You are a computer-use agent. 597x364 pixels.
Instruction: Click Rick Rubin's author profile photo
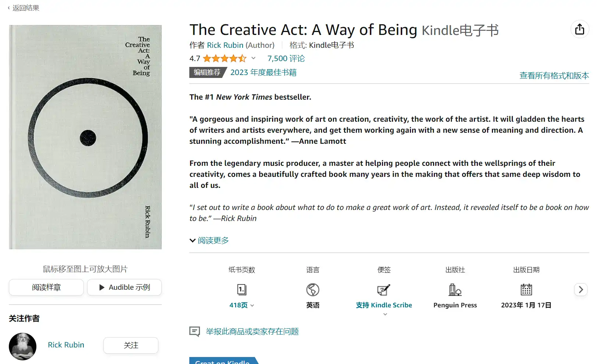pos(23,346)
